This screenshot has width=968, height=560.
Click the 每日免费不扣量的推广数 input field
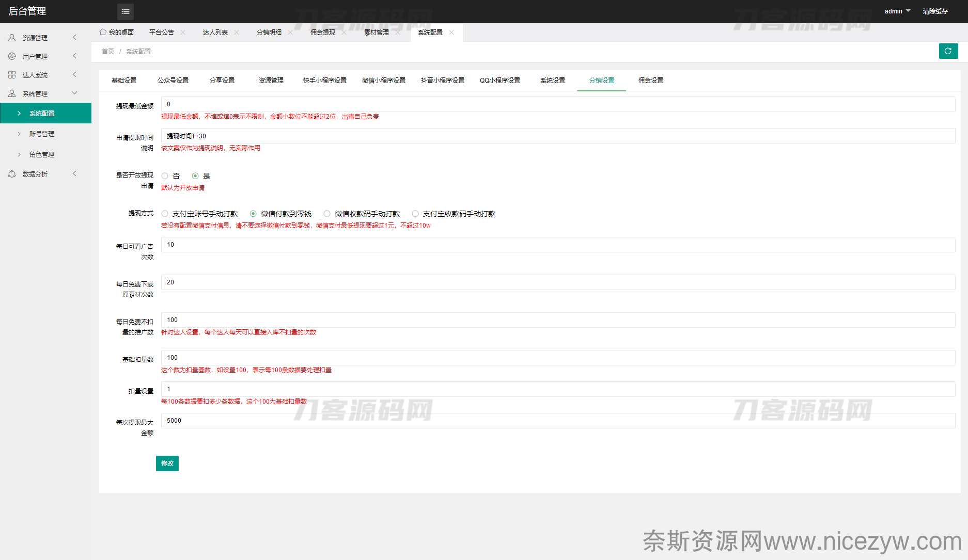pyautogui.click(x=558, y=320)
